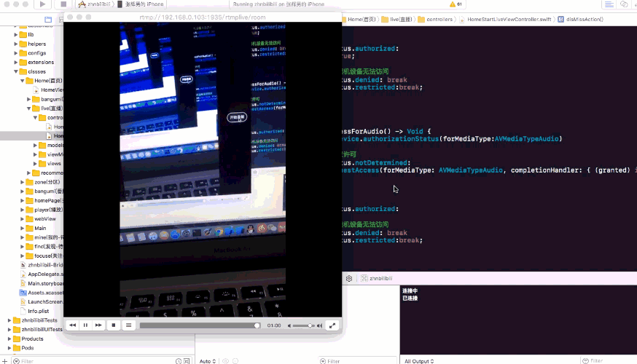Open LaunchScreen storyboard file
This screenshot has height=364, width=637.
42,301
